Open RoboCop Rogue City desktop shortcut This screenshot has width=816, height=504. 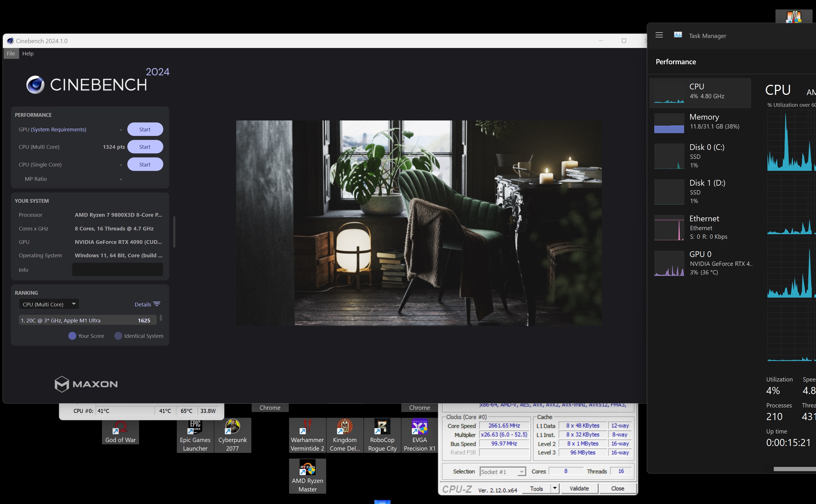(x=382, y=436)
